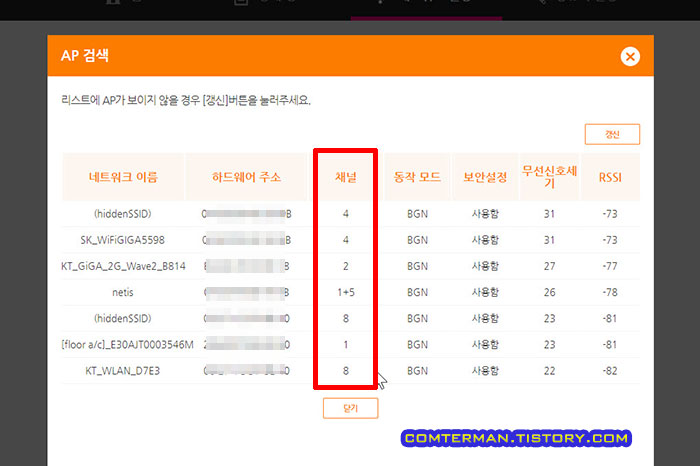
Task: Click signal strength 27 in the KT_GiGA row
Action: 550,266
